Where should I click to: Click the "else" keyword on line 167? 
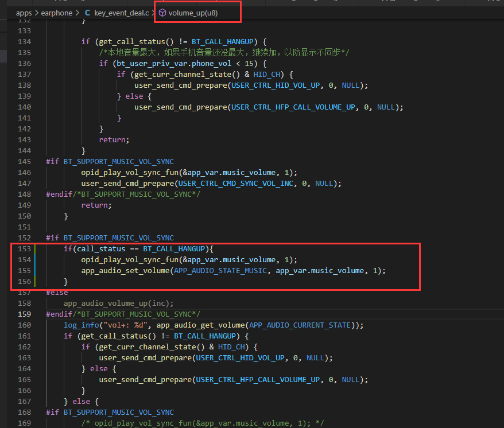[82, 402]
